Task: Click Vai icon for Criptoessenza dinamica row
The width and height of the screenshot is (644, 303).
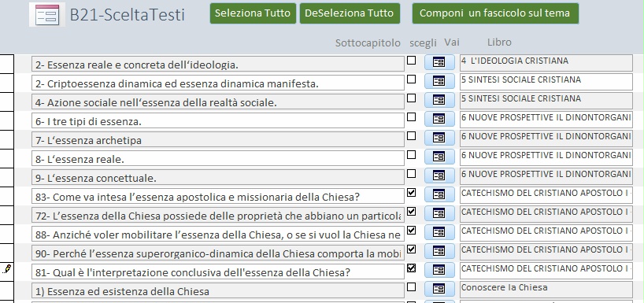Action: click(x=439, y=81)
